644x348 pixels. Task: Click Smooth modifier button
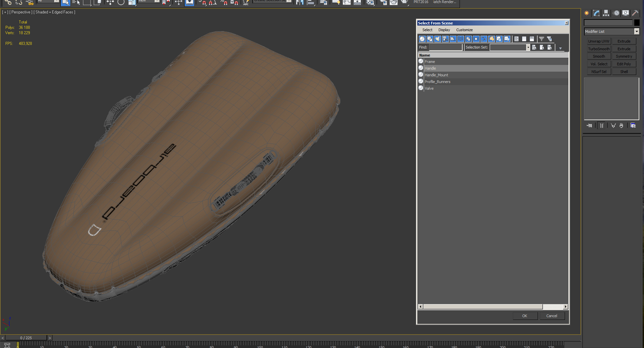coord(599,57)
